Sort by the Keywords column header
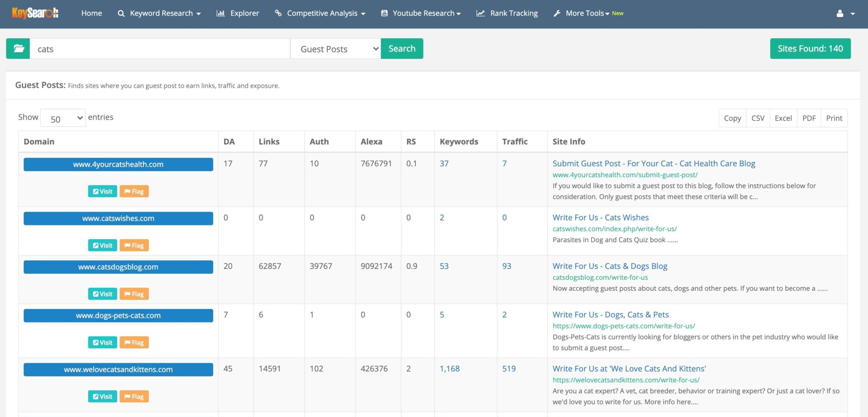The image size is (868, 417). pos(465,141)
